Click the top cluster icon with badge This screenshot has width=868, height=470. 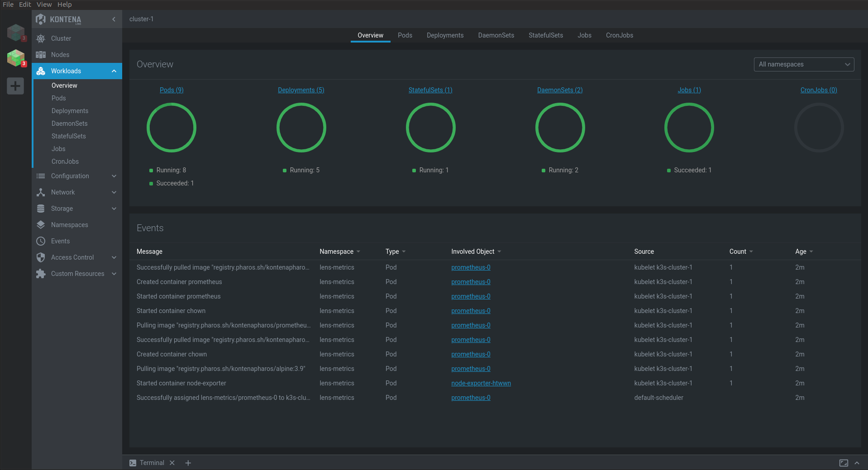pos(15,32)
